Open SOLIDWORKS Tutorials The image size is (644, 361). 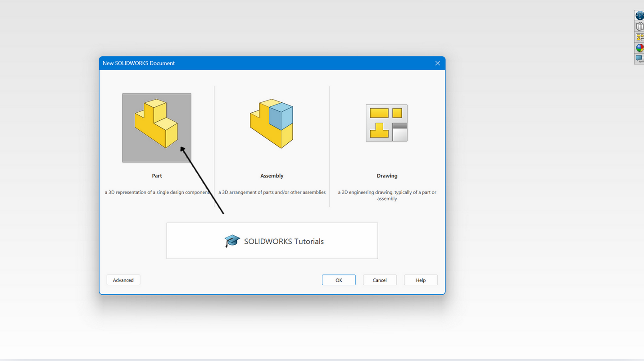(x=272, y=241)
